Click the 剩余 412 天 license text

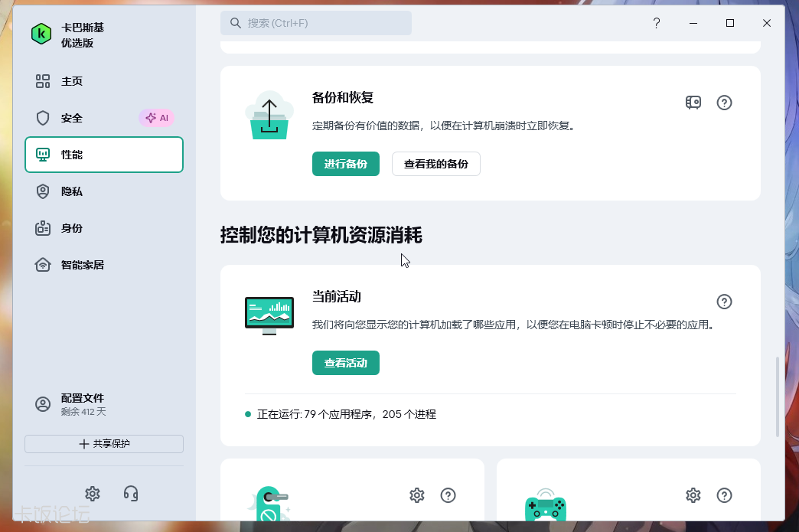pyautogui.click(x=83, y=412)
